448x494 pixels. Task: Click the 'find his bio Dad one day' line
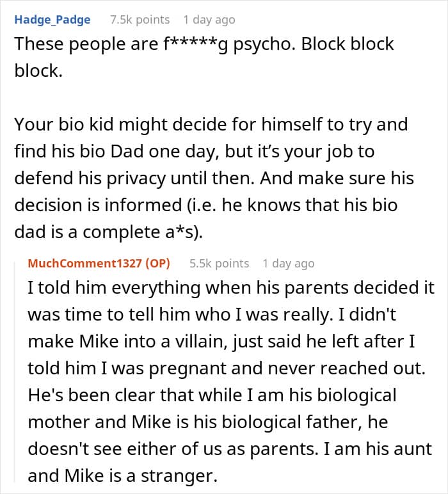tap(195, 152)
